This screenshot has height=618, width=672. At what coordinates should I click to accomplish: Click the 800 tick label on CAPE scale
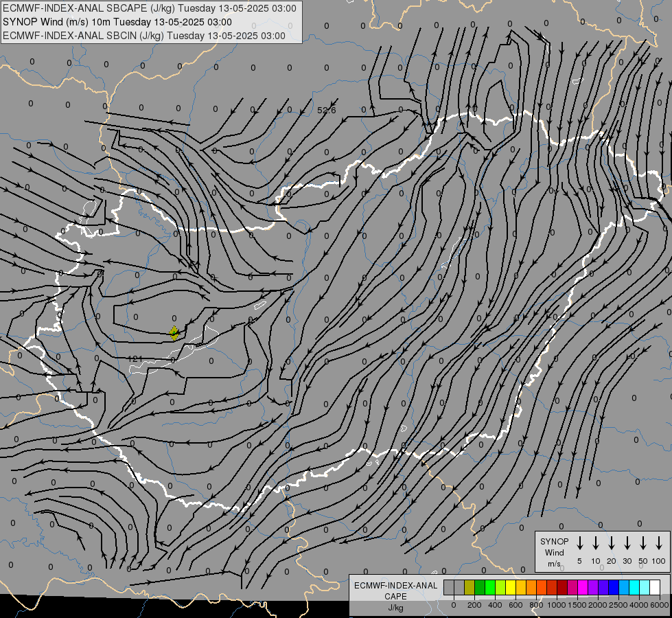pos(536,605)
